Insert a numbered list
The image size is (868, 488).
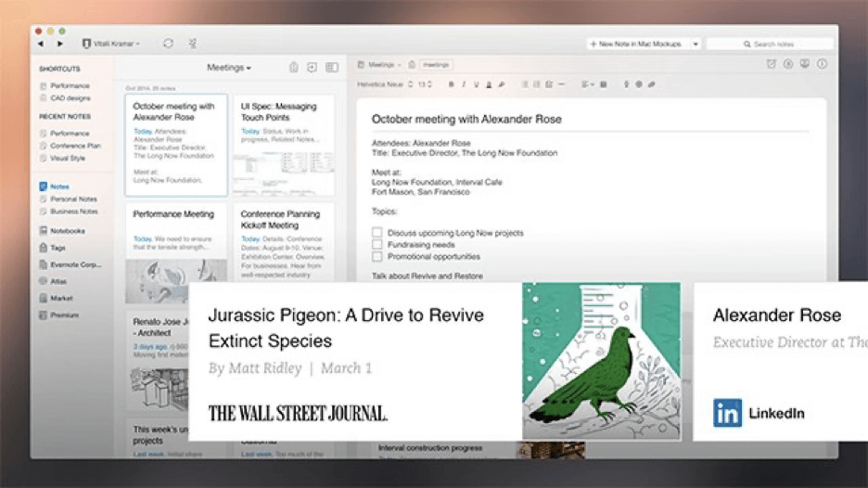[x=536, y=84]
